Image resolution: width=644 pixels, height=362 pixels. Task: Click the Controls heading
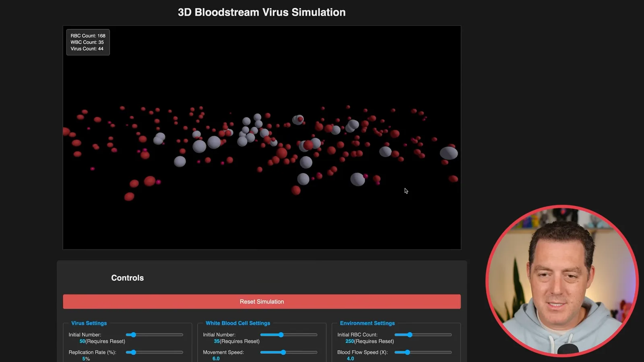pyautogui.click(x=127, y=278)
